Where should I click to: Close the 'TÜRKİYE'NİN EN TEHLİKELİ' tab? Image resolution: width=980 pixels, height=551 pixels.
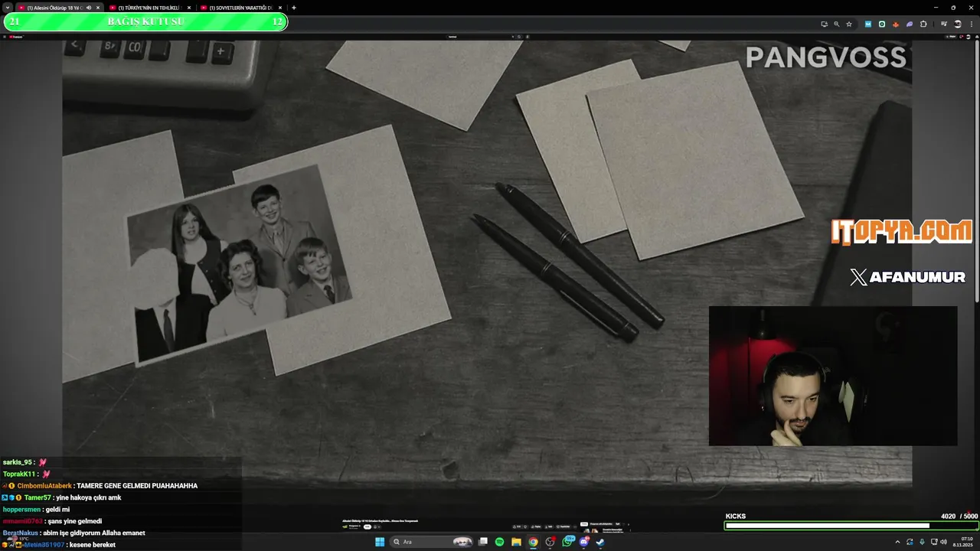coord(189,8)
